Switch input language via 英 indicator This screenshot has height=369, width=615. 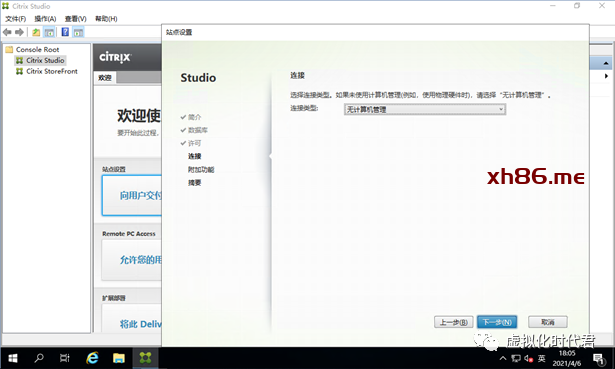[542, 358]
